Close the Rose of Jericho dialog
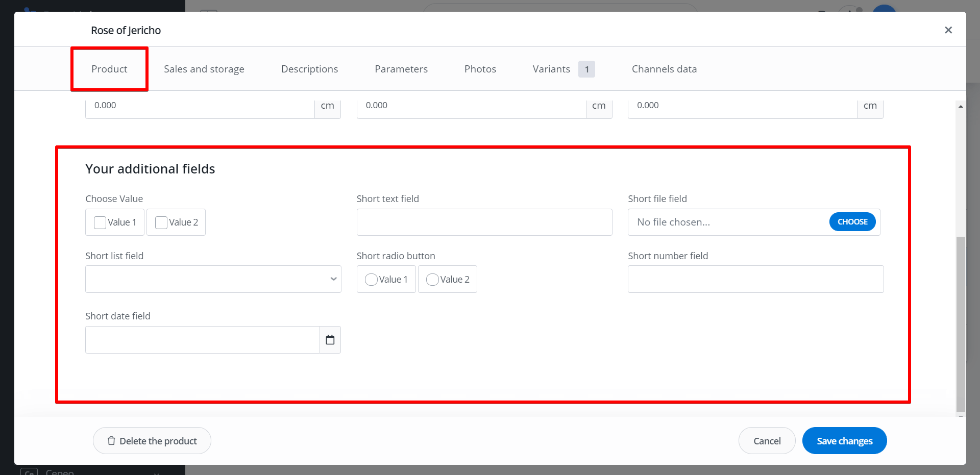This screenshot has height=475, width=980. coord(948,30)
